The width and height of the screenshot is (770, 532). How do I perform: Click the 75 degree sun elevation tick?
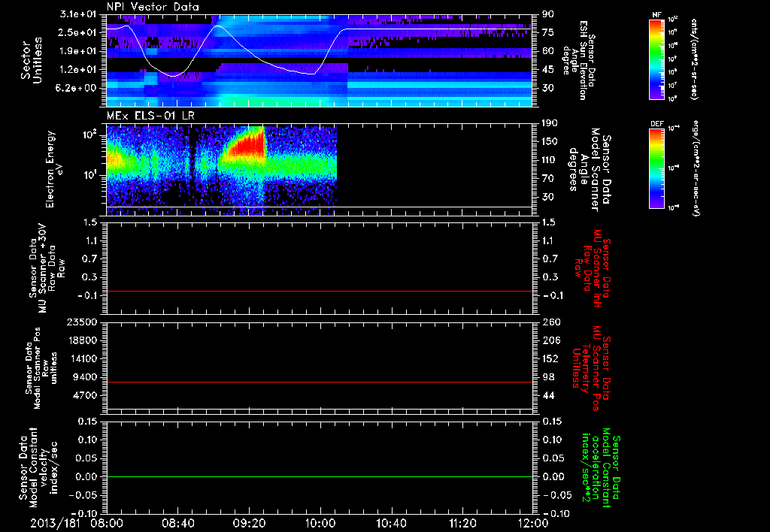[548, 32]
